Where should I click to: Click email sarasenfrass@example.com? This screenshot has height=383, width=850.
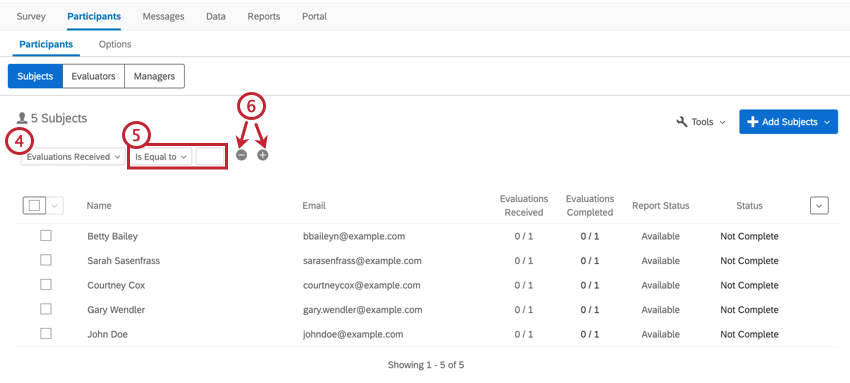pyautogui.click(x=362, y=261)
